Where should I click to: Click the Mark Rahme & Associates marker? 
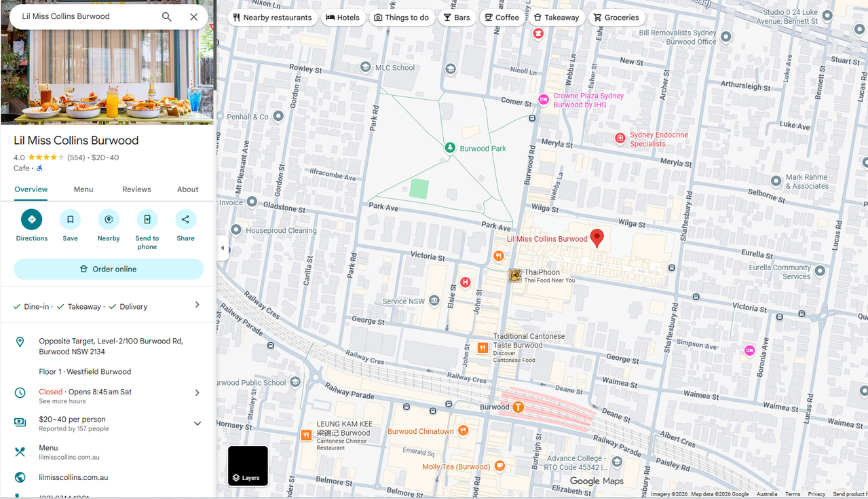(x=776, y=181)
